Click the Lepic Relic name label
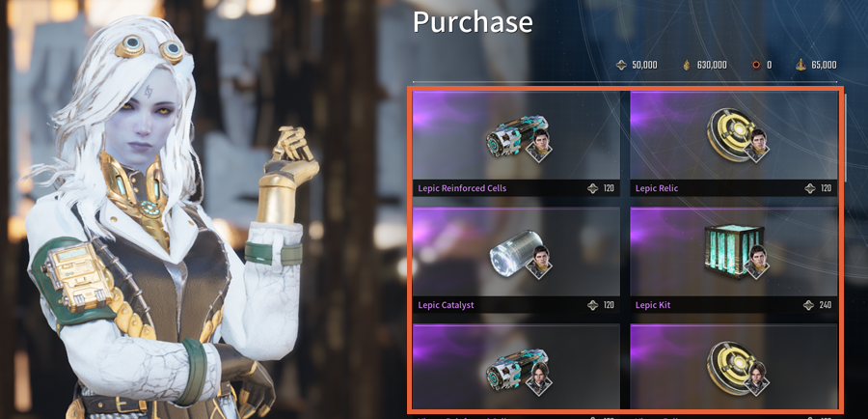Screen dimensions: 868x419 click(657, 188)
